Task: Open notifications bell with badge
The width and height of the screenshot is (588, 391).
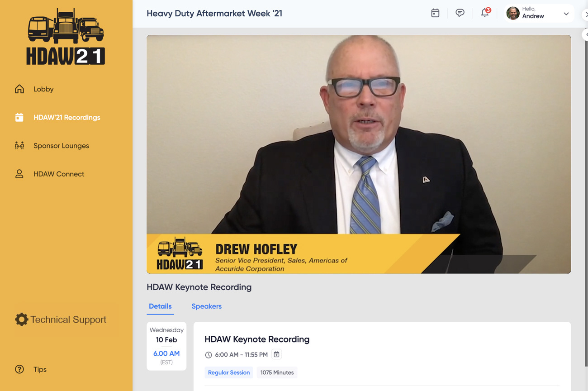Action: click(485, 12)
